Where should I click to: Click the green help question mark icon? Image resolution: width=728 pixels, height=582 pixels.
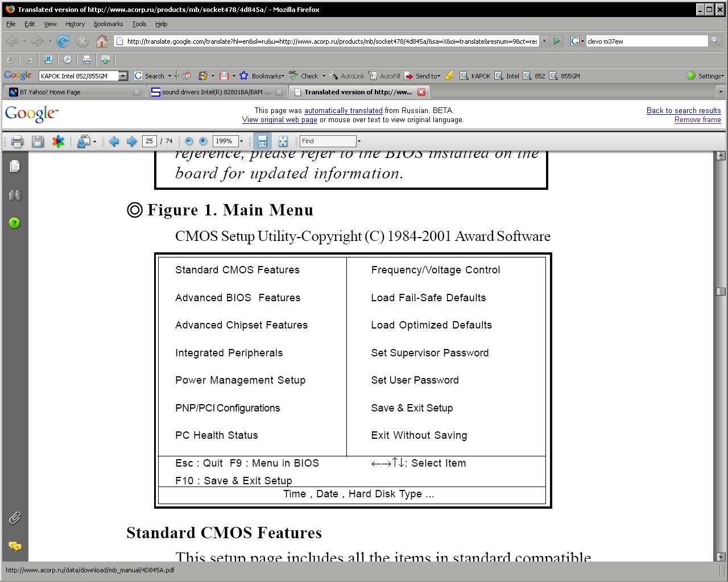pos(15,223)
